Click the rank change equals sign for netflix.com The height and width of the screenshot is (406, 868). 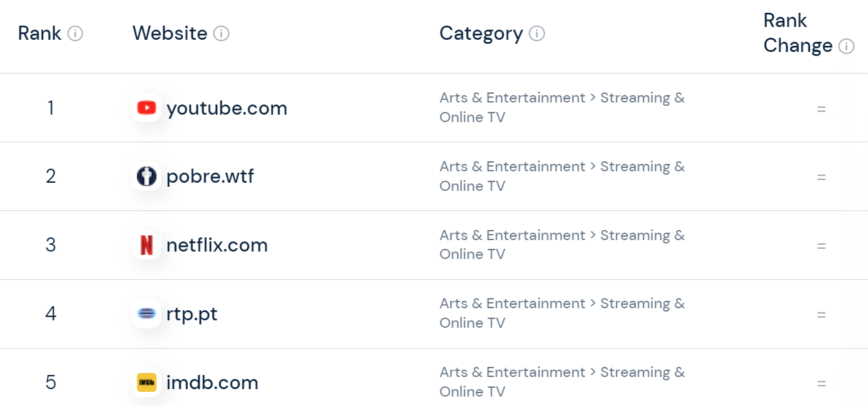coord(821,246)
